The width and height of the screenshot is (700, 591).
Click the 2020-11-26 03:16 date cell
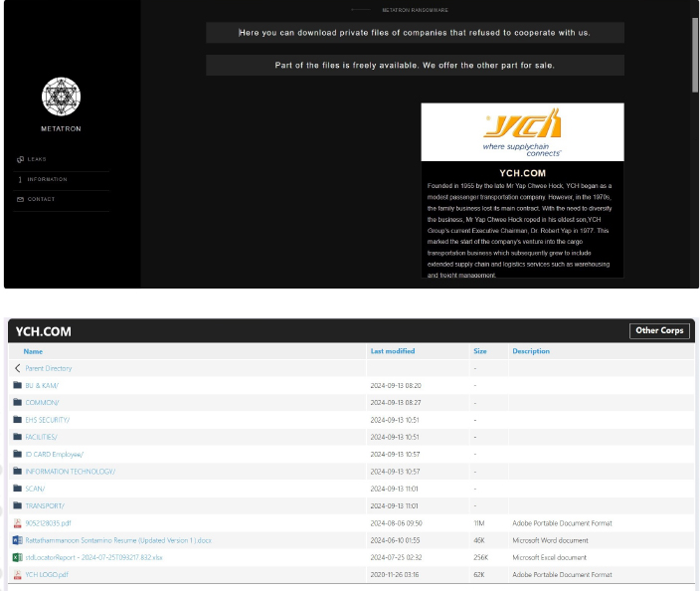394,574
